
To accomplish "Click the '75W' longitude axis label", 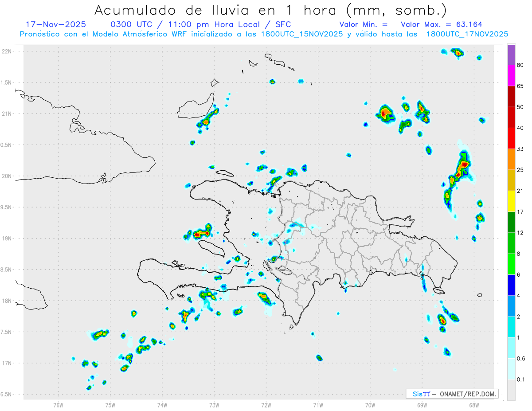I will (x=110, y=404).
